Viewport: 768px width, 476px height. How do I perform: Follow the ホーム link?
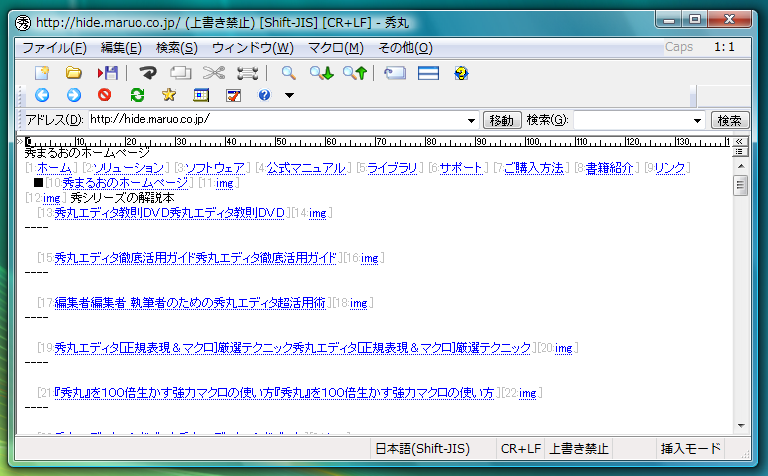(x=54, y=168)
